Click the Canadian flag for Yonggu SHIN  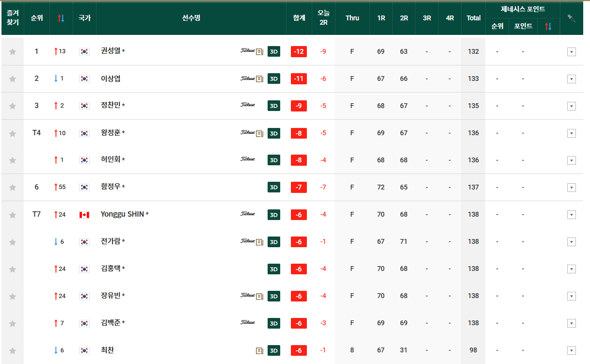[x=84, y=215]
